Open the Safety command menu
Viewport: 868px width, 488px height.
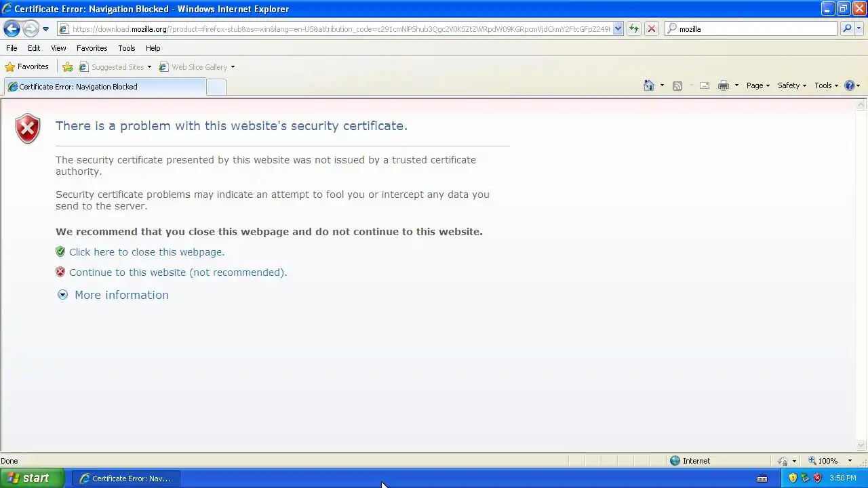tap(792, 85)
